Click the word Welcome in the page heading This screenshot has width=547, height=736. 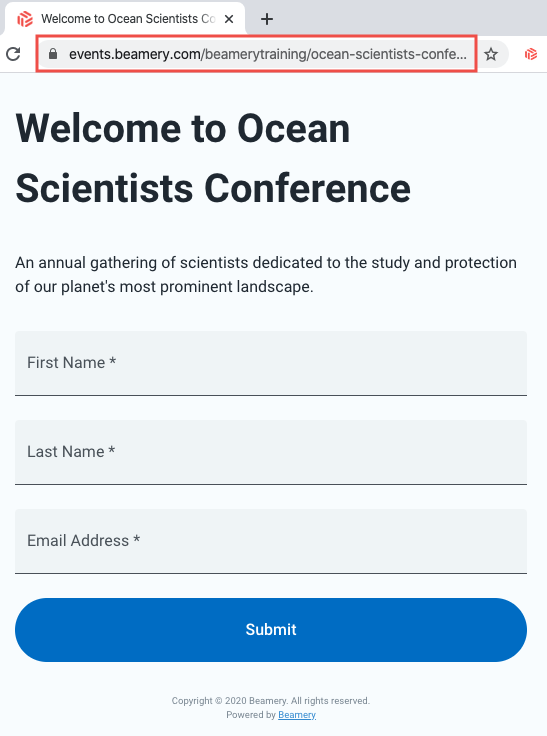[x=98, y=128]
